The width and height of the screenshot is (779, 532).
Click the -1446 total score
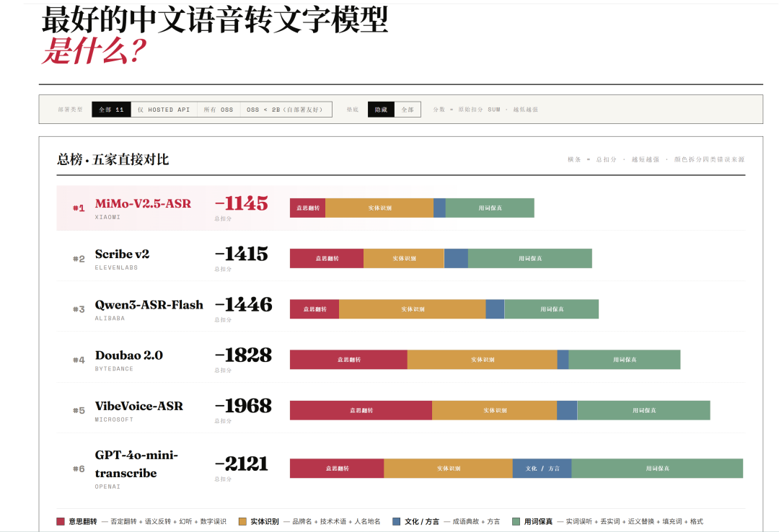244,305
